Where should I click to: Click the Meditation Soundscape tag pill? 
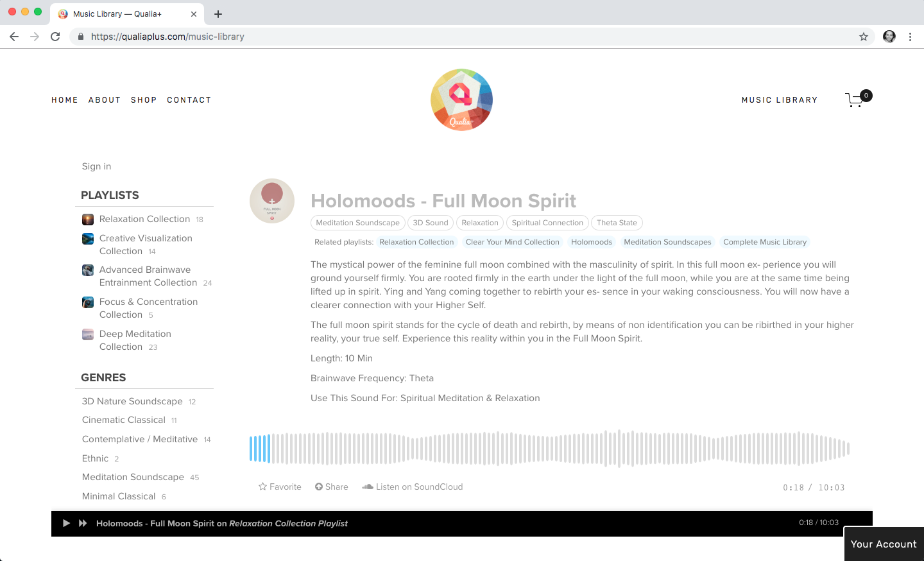(x=358, y=223)
